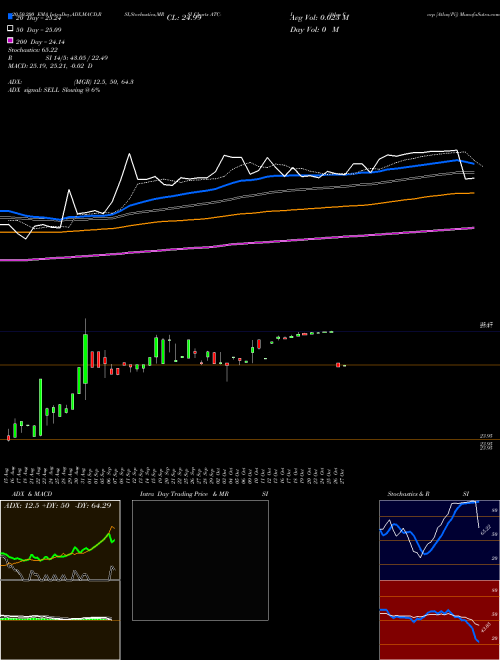Select the '50 Day - 25.09' legend text
The image size is (500, 660).
tap(38, 29)
